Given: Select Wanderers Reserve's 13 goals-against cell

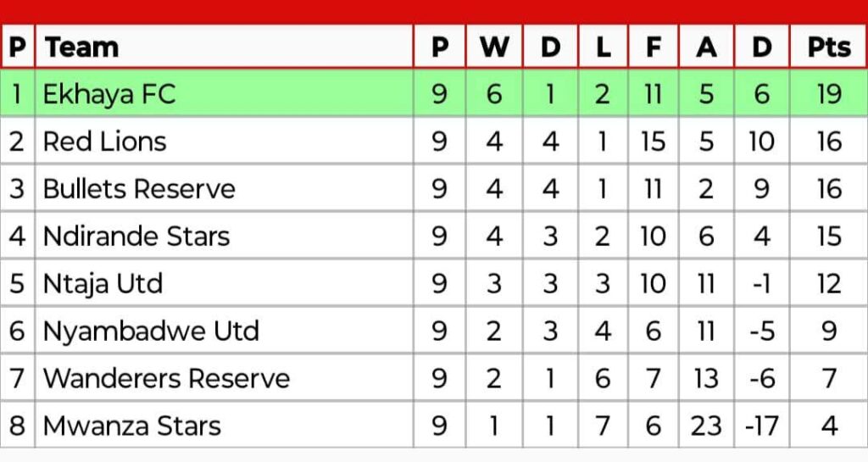Looking at the screenshot, I should (x=706, y=379).
